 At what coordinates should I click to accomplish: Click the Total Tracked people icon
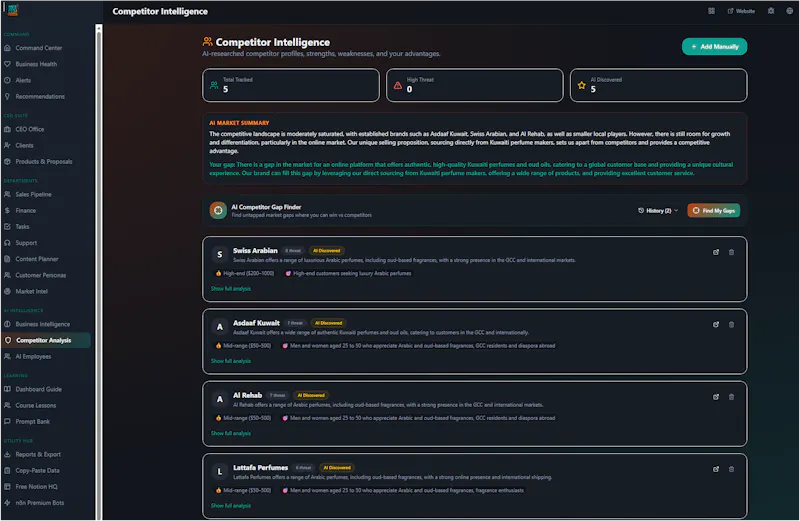coord(214,85)
